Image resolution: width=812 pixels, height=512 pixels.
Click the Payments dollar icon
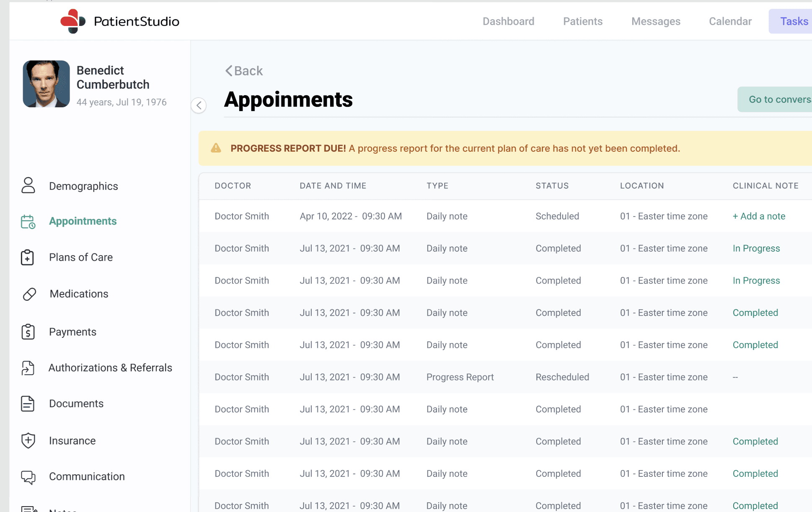[28, 332]
